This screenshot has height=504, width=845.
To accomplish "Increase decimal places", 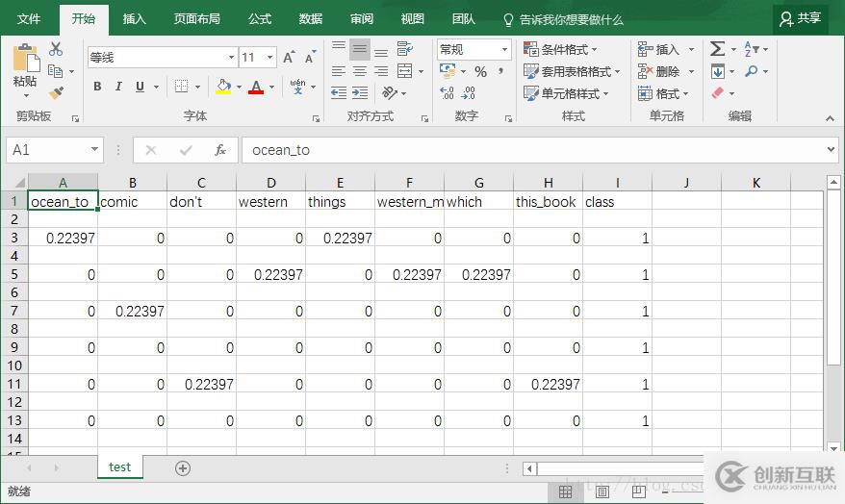I will (x=447, y=93).
